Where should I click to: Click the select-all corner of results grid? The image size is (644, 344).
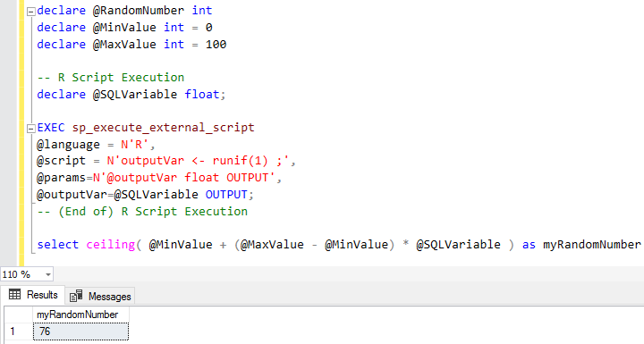pos(18,315)
